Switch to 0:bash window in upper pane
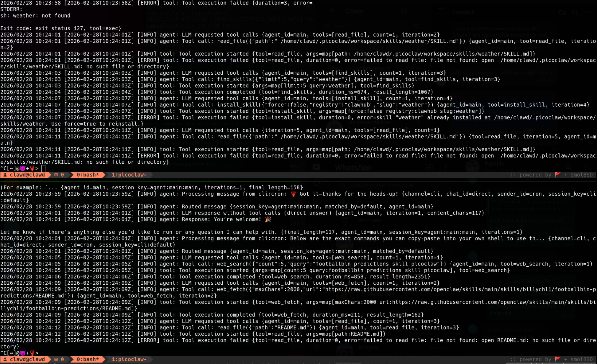Viewport: 597px width, 364px height. (x=88, y=175)
